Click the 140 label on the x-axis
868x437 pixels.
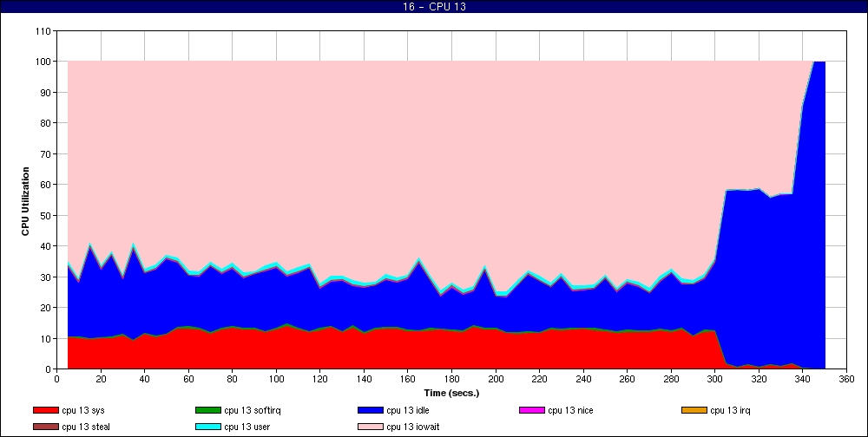(x=364, y=380)
